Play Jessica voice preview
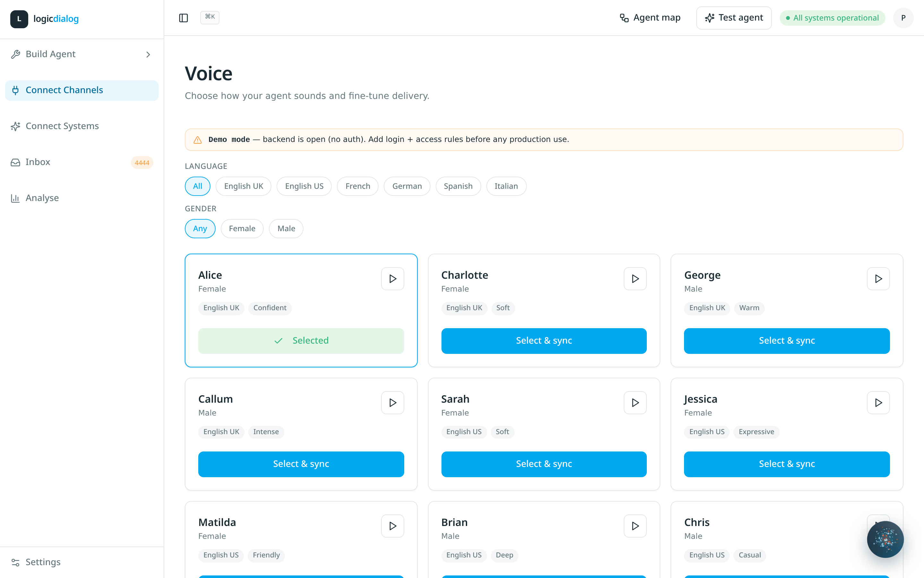The image size is (924, 578). [x=878, y=403]
